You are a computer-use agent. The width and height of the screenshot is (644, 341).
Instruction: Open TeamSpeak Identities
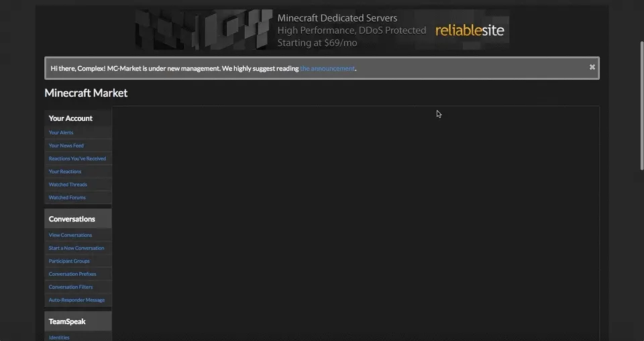(x=59, y=337)
